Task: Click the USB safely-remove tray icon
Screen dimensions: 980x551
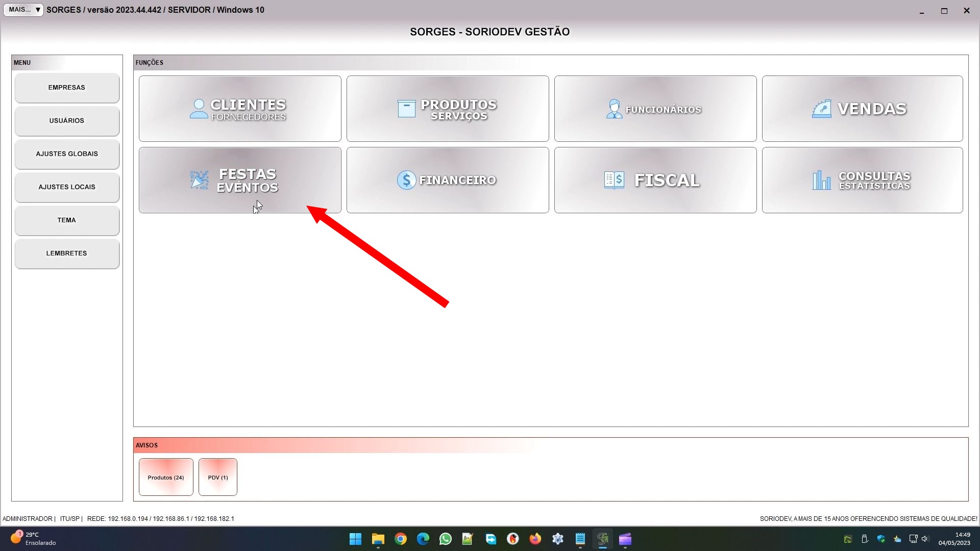Action: 865,539
